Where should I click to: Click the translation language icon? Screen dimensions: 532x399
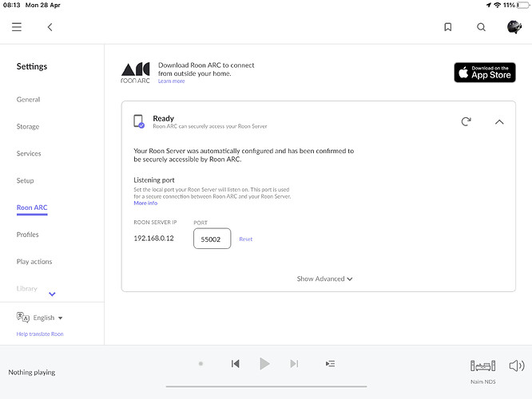(22, 318)
